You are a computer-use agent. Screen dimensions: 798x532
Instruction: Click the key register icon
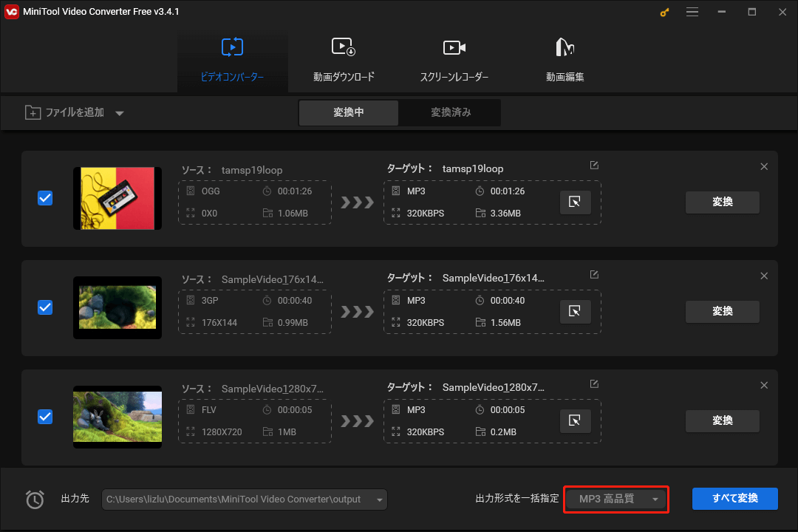click(664, 13)
